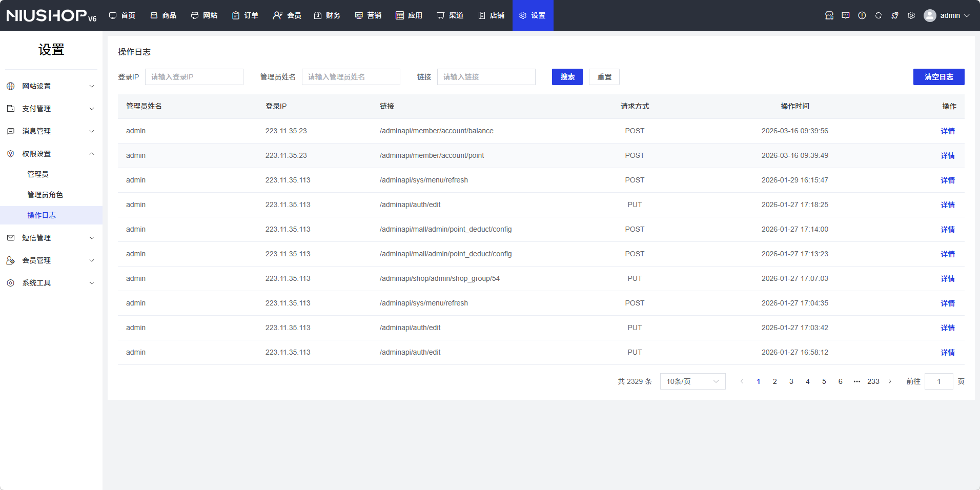Collapse the 权限设置 sidebar section
This screenshot has height=490, width=980.
click(51, 154)
